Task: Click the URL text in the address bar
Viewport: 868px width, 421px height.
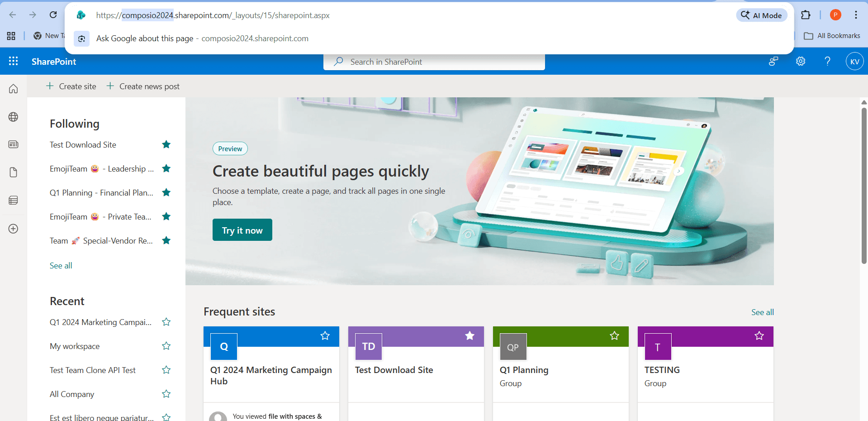Action: [x=213, y=15]
